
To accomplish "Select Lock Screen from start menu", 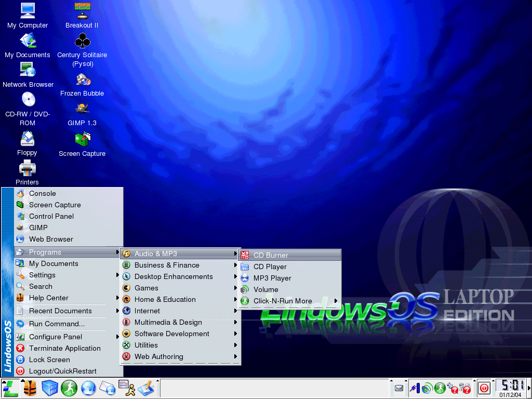I will (49, 360).
